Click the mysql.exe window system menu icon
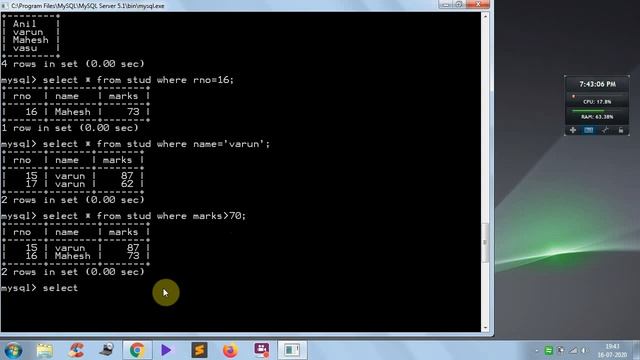 click(4, 6)
